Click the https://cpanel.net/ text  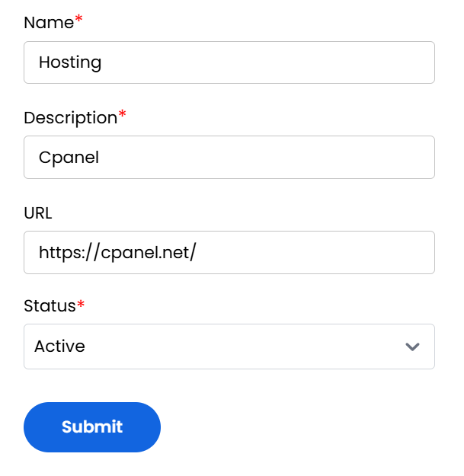[117, 252]
